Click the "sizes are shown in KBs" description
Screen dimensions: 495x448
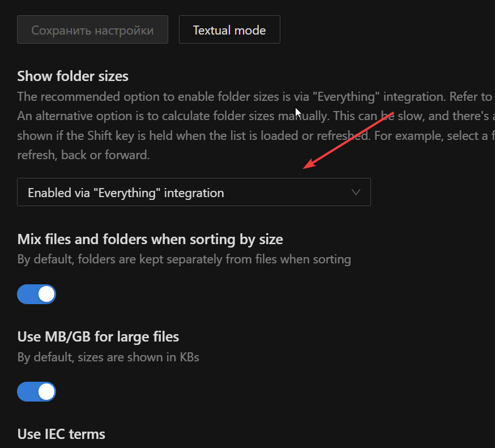coord(108,357)
